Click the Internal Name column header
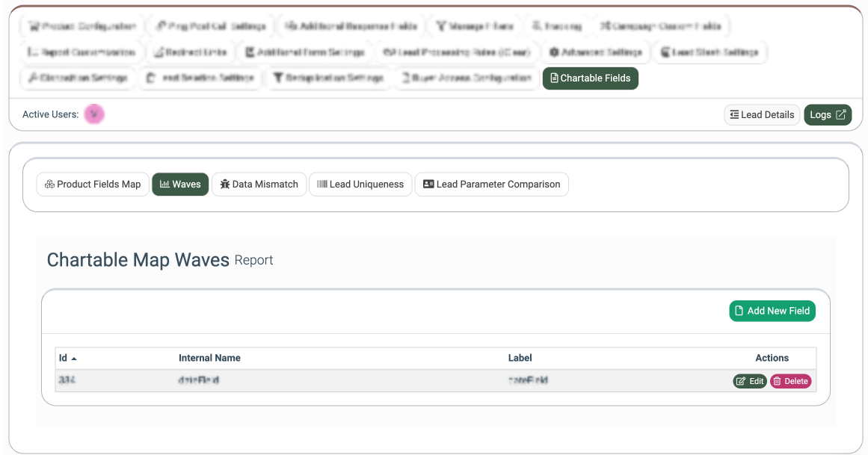868x455 pixels. pyautogui.click(x=209, y=358)
